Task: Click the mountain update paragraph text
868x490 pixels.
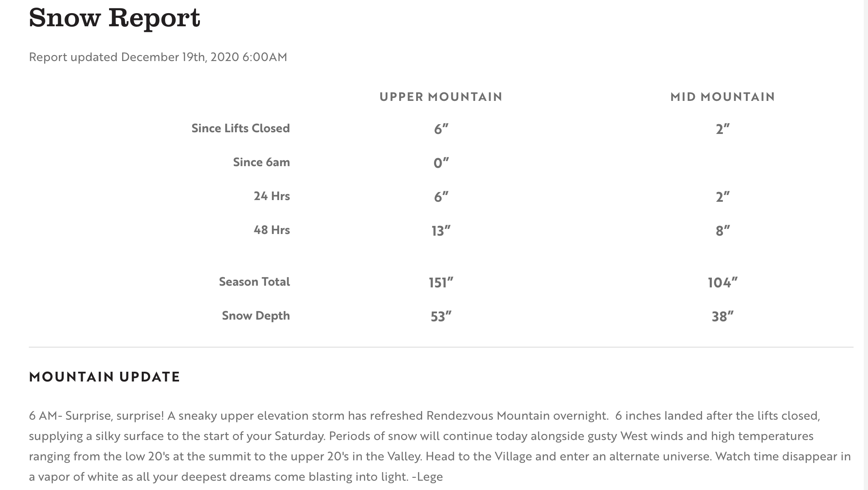Action: tap(440, 446)
